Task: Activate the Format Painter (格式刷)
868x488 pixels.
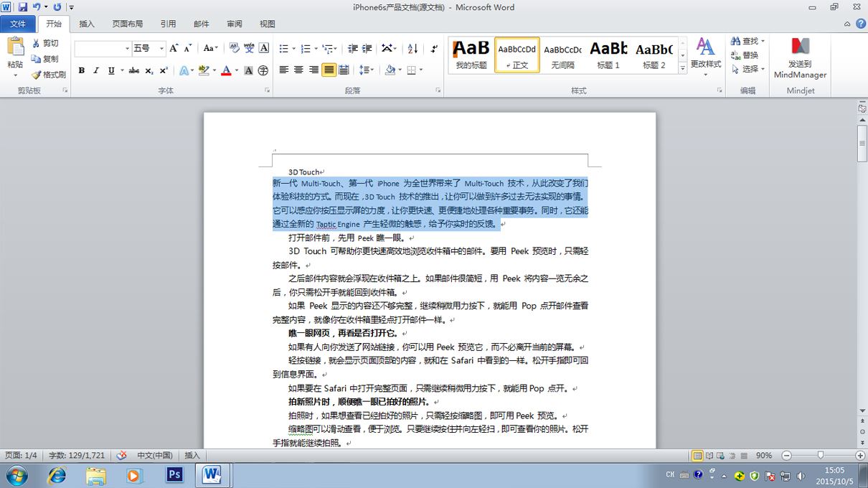Action: coord(49,75)
